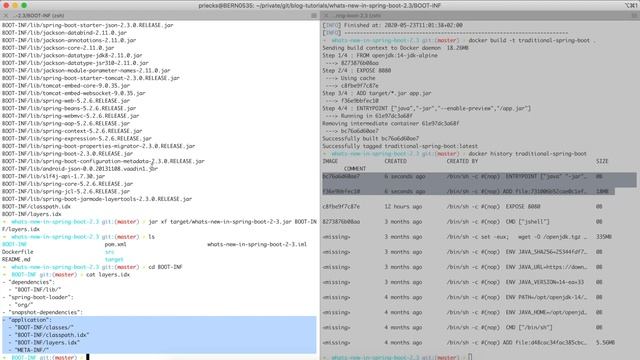Click line 'BOOT-INF/lib/spring-core-5.2.6.RELEASE.jar'
The height and width of the screenshot is (360, 640).
point(68,184)
